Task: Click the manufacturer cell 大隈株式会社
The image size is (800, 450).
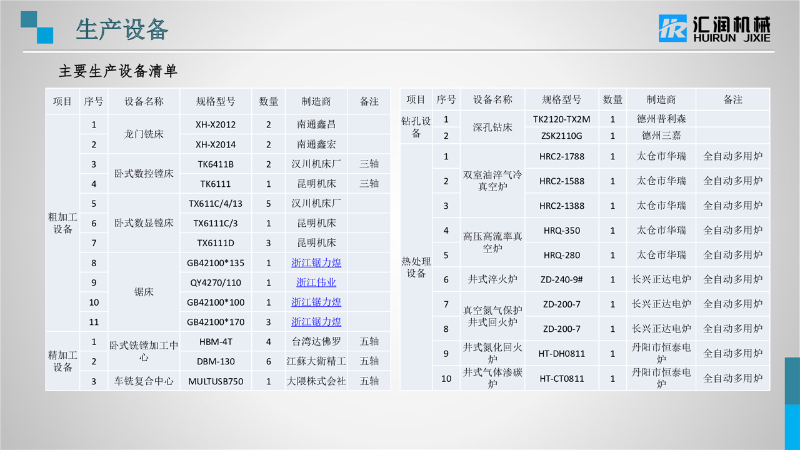Action: [316, 381]
